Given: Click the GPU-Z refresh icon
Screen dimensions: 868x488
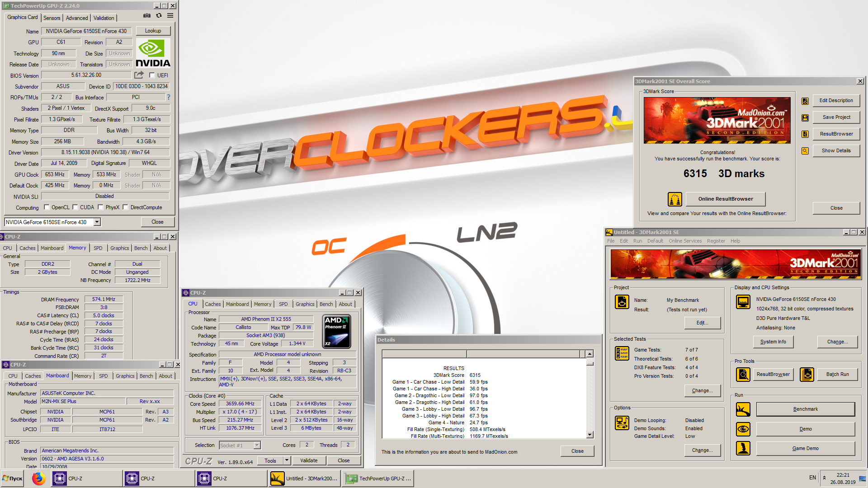Looking at the screenshot, I should [159, 15].
